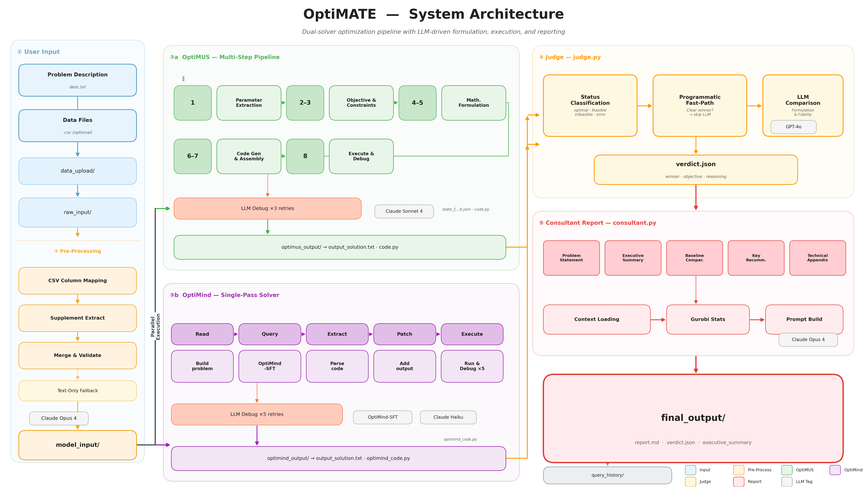Click the step 2–3 box
Screen dimensions: 868x492
coord(305,103)
